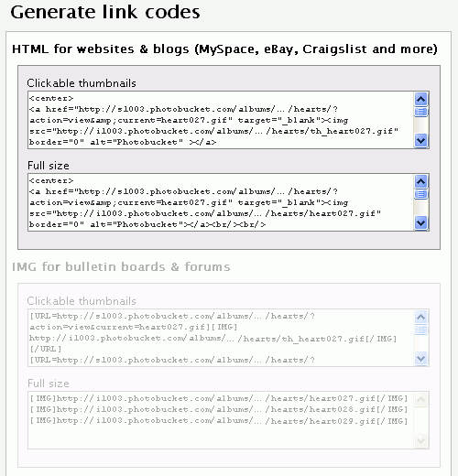Click scroll-down arrow in IMG Clickable thumbnails box
The width and height of the screenshot is (458, 476).
[x=420, y=359]
